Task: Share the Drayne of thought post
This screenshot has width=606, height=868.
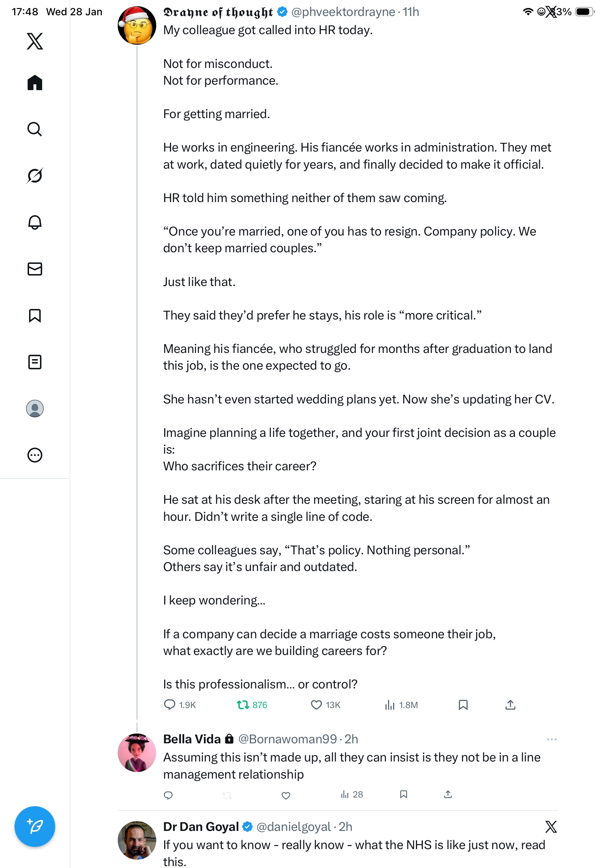Action: [x=510, y=705]
